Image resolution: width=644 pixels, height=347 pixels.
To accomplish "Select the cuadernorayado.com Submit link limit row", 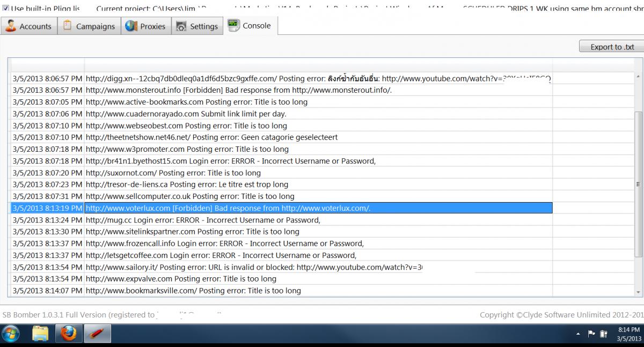I will tap(282, 114).
